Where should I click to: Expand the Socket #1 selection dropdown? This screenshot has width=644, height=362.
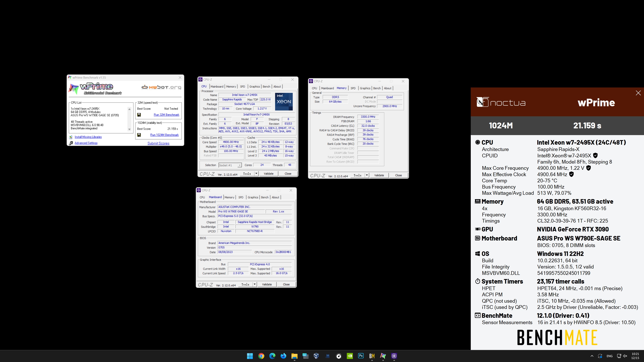239,165
